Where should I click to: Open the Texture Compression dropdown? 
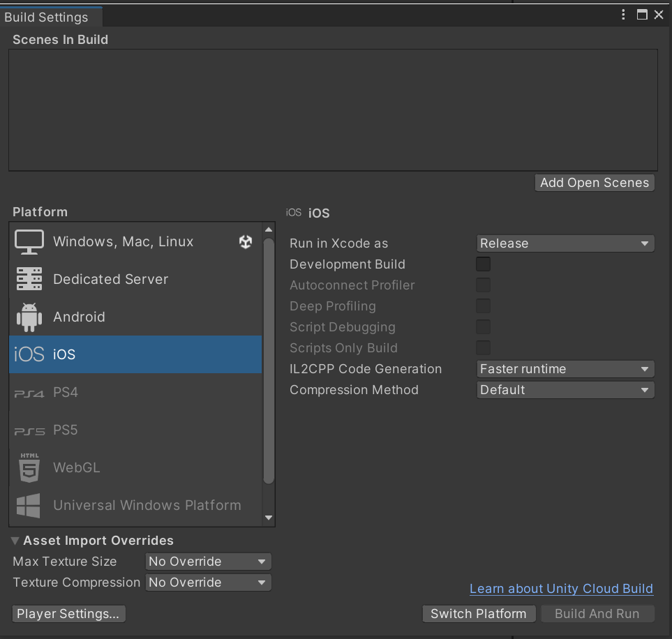(208, 582)
